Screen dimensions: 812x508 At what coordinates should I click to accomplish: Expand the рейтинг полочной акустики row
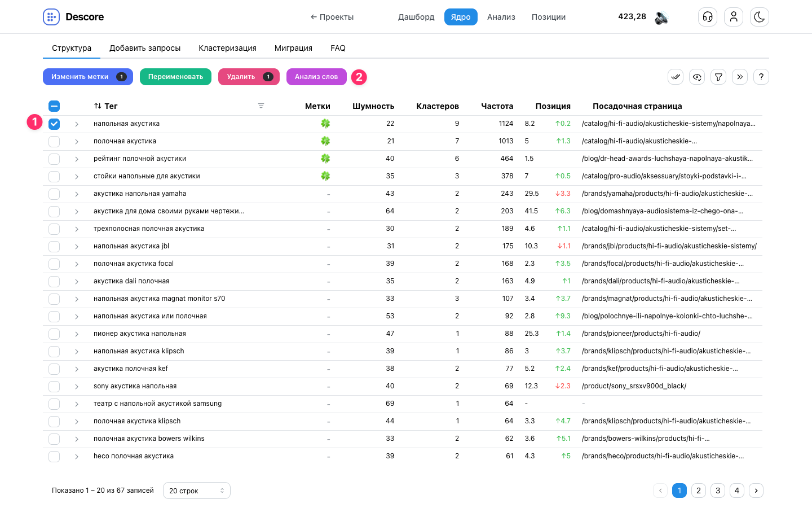[x=77, y=159]
